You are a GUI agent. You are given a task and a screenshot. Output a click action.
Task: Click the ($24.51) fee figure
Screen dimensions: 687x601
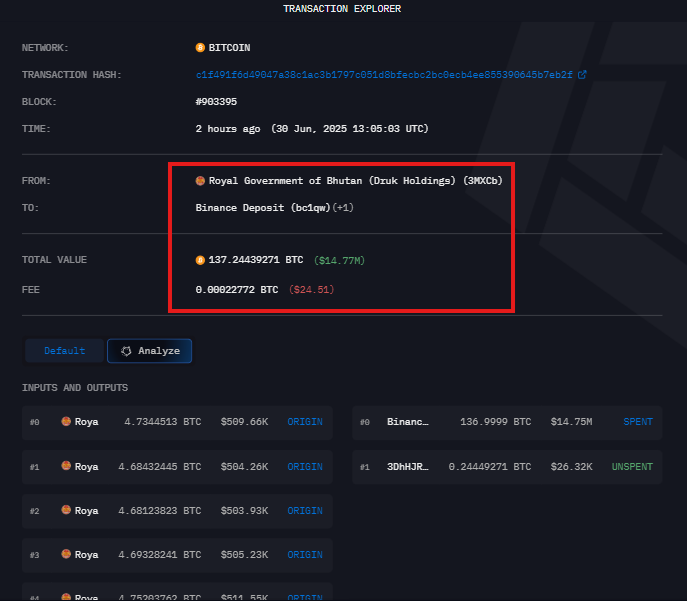coord(312,290)
